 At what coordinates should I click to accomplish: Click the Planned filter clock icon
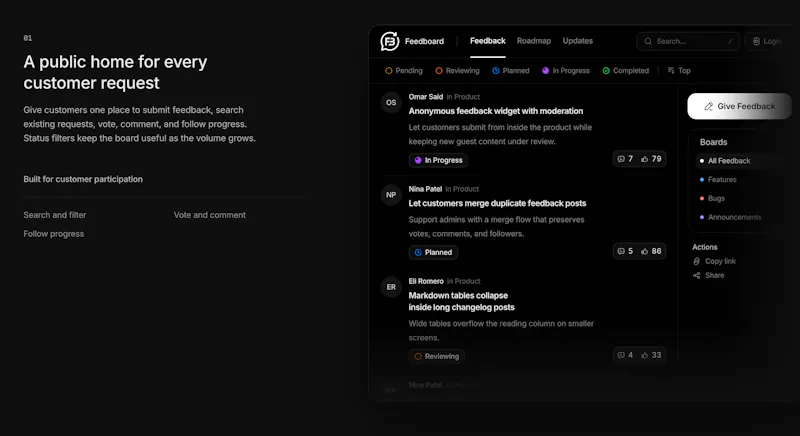click(496, 70)
